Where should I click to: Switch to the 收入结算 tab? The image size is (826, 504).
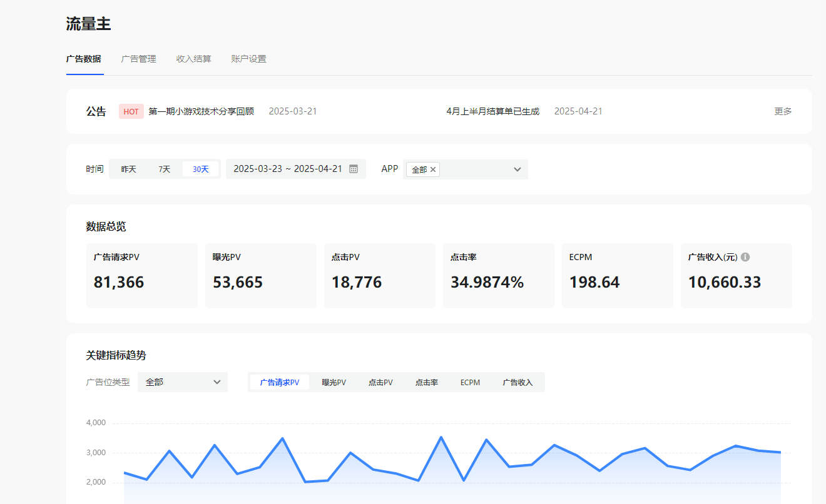pyautogui.click(x=194, y=59)
